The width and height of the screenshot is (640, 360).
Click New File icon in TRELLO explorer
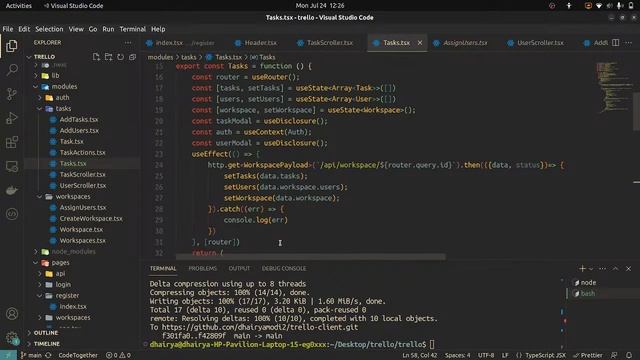(x=96, y=57)
